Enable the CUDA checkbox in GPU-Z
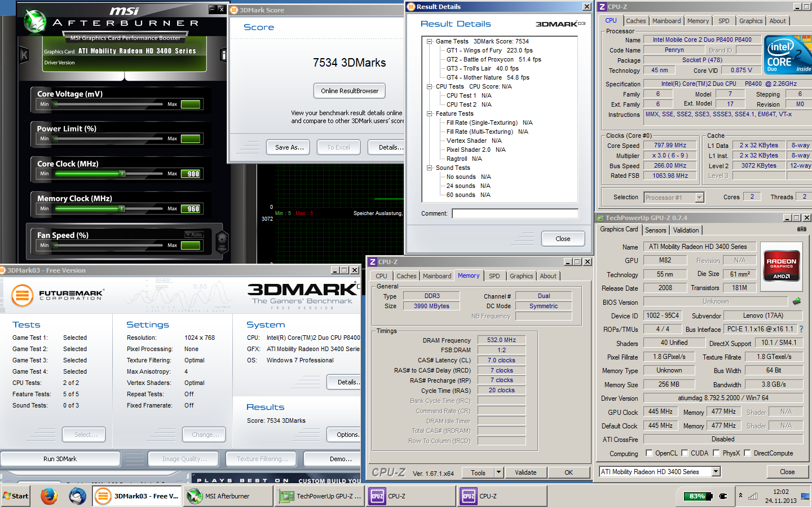812x508 pixels. (685, 453)
